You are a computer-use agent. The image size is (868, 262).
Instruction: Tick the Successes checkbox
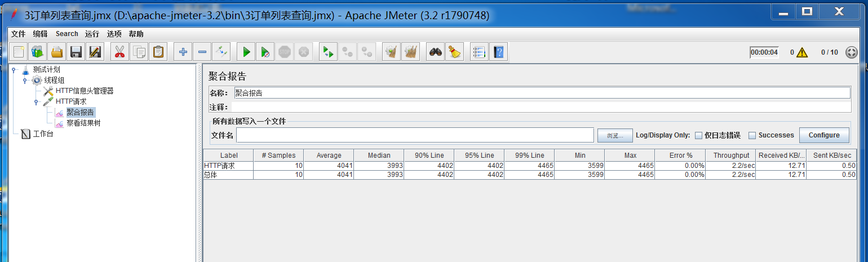click(752, 135)
